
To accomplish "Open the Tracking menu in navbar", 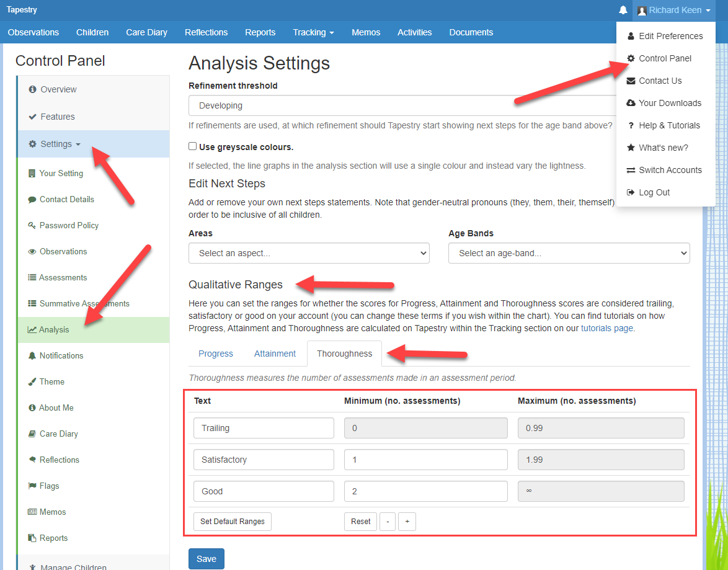I will coord(313,32).
